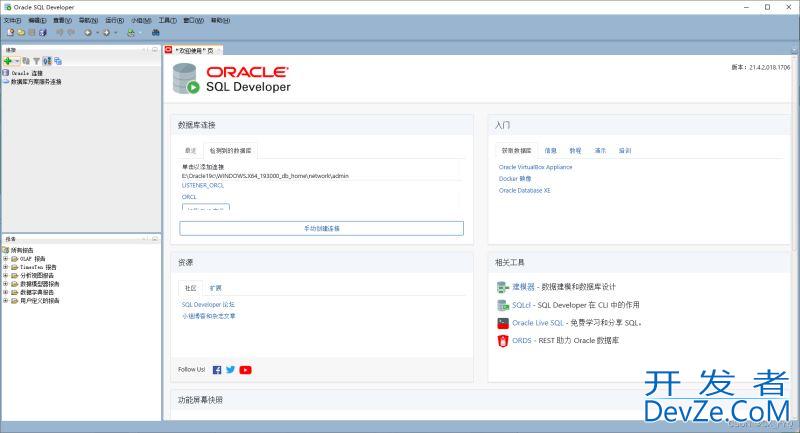
Task: Open the 工具(T) menu
Action: (x=167, y=20)
